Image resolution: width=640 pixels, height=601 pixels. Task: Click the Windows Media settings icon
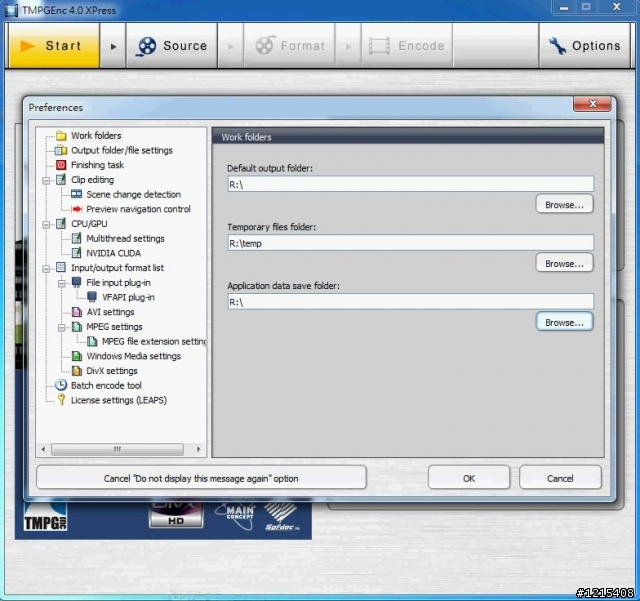point(76,356)
